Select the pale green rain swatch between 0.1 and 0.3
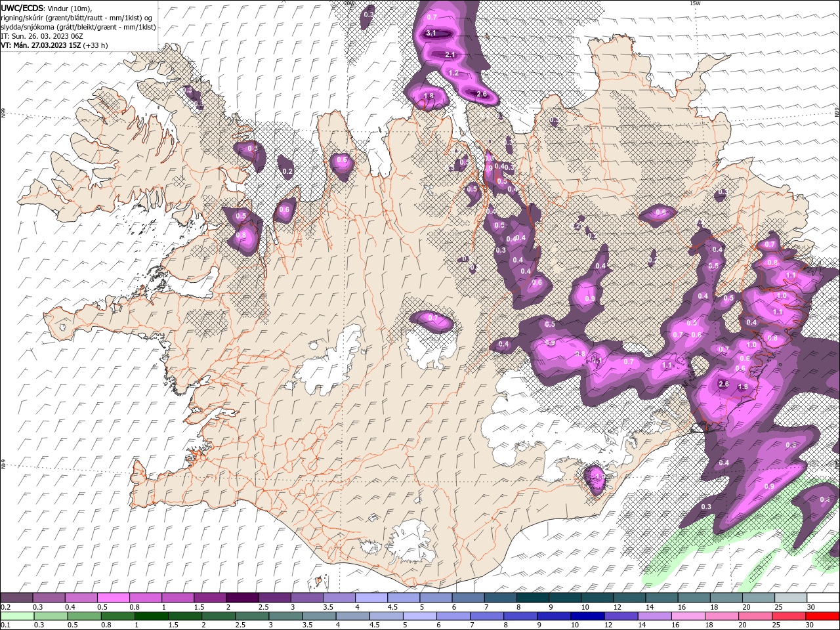This screenshot has width=840, height=630. [x=17, y=616]
